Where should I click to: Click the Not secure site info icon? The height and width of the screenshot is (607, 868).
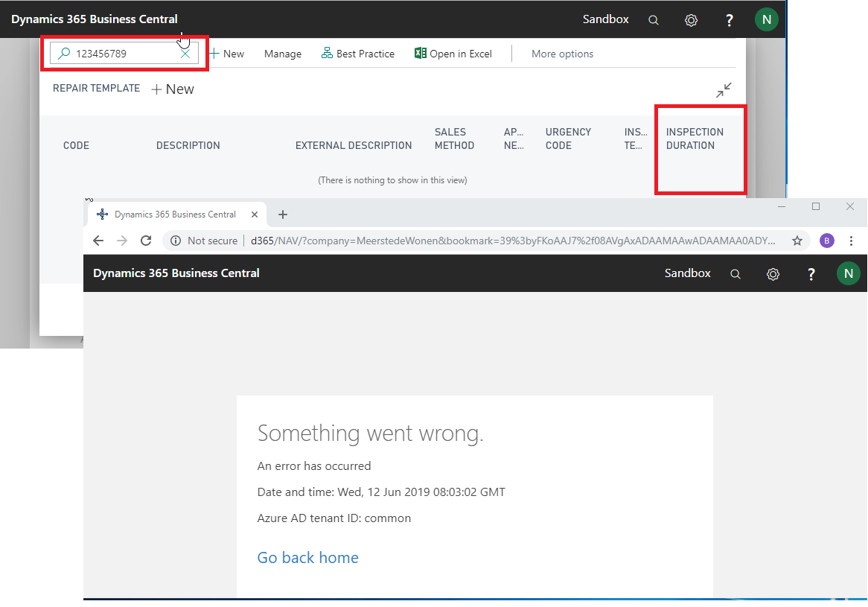tap(176, 241)
